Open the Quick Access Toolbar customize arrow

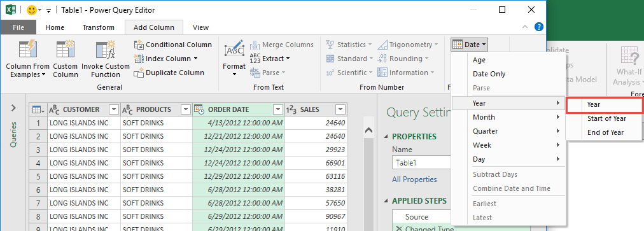[x=48, y=10]
